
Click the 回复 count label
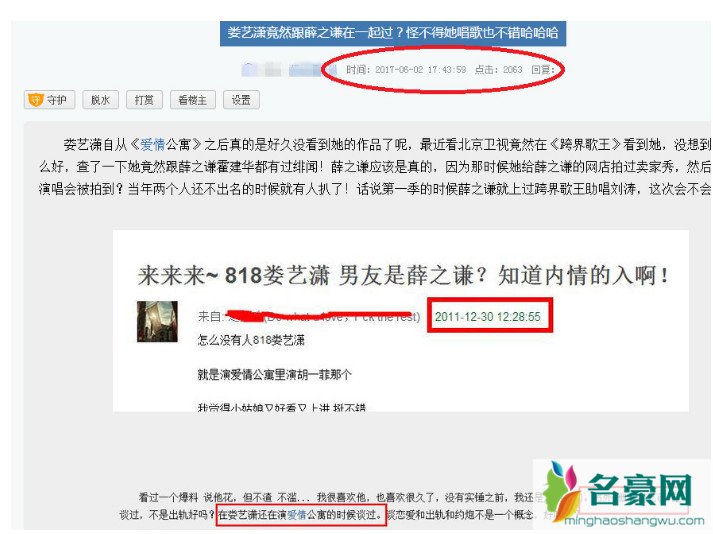543,70
